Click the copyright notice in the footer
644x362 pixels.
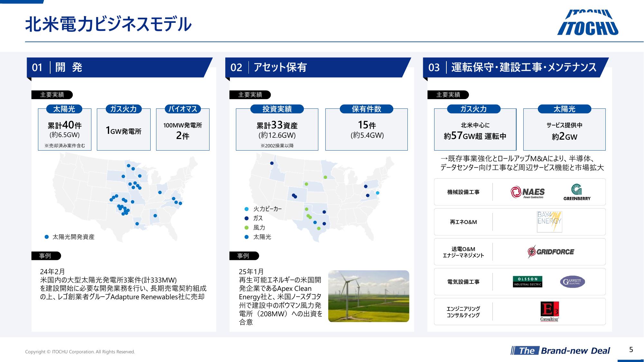coord(80,352)
